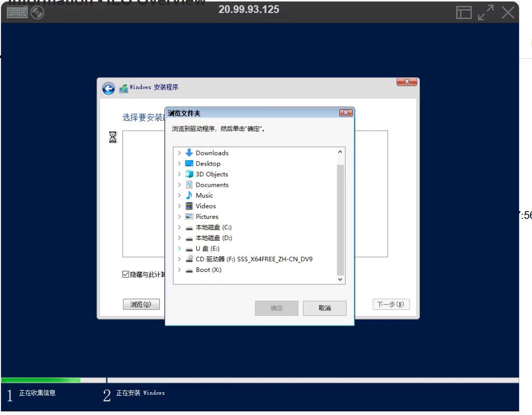The width and height of the screenshot is (532, 415).
Task: Click the 20.99.93.125 title text
Action: [x=249, y=9]
